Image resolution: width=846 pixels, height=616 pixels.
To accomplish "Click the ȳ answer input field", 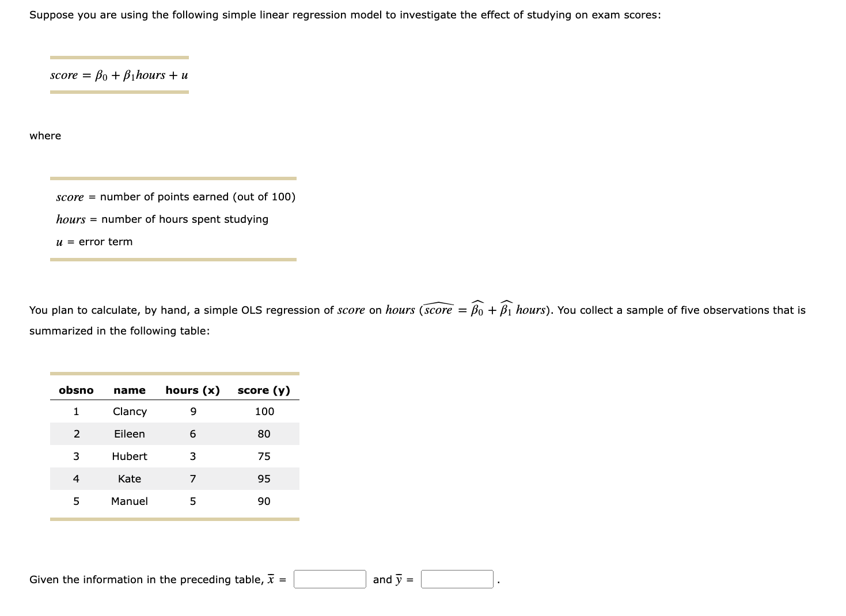I will click(x=457, y=579).
